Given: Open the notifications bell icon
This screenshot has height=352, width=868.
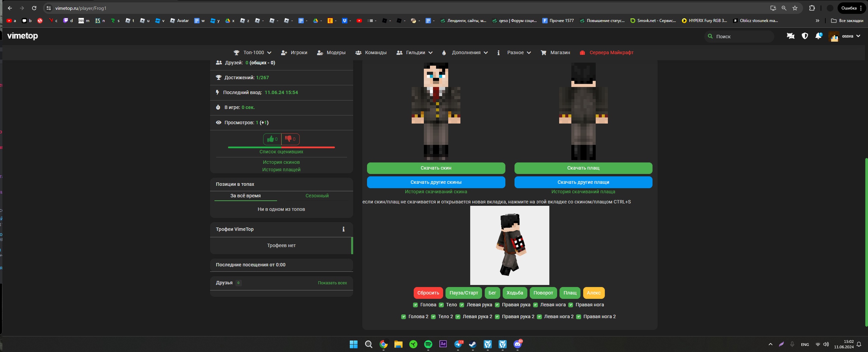Looking at the screenshot, I should (x=818, y=36).
